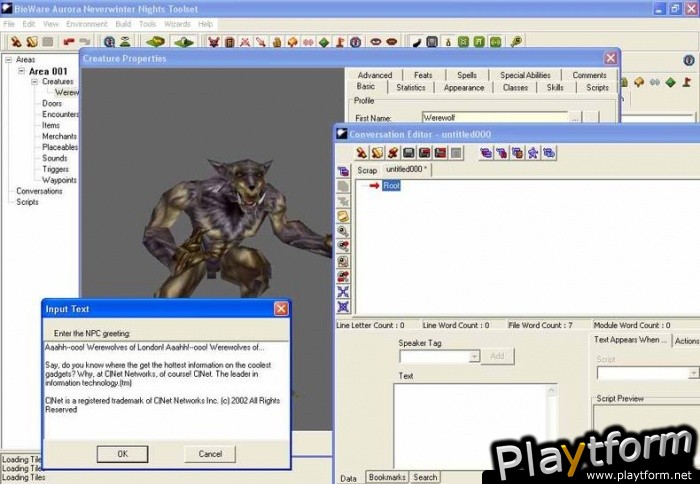This screenshot has width=700, height=484.
Task: Click the key icon at toolbar end
Action: (x=516, y=42)
